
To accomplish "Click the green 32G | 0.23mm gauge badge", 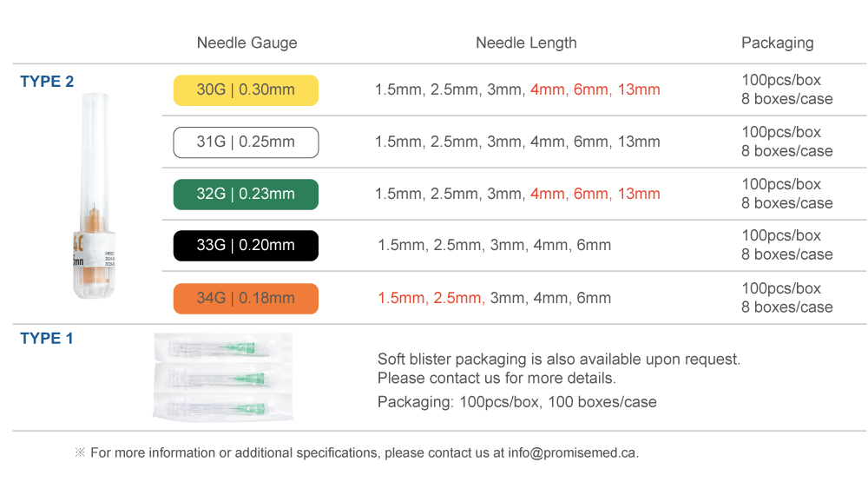I will (x=246, y=195).
